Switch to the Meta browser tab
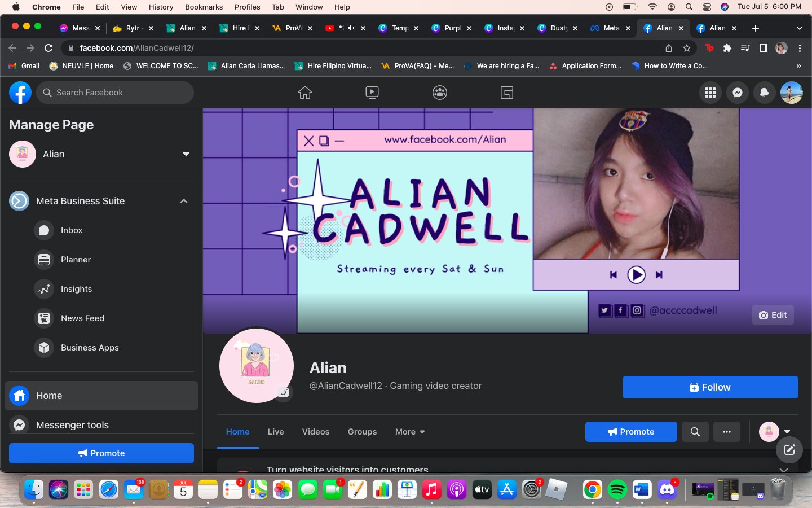The width and height of the screenshot is (812, 508). click(x=610, y=28)
